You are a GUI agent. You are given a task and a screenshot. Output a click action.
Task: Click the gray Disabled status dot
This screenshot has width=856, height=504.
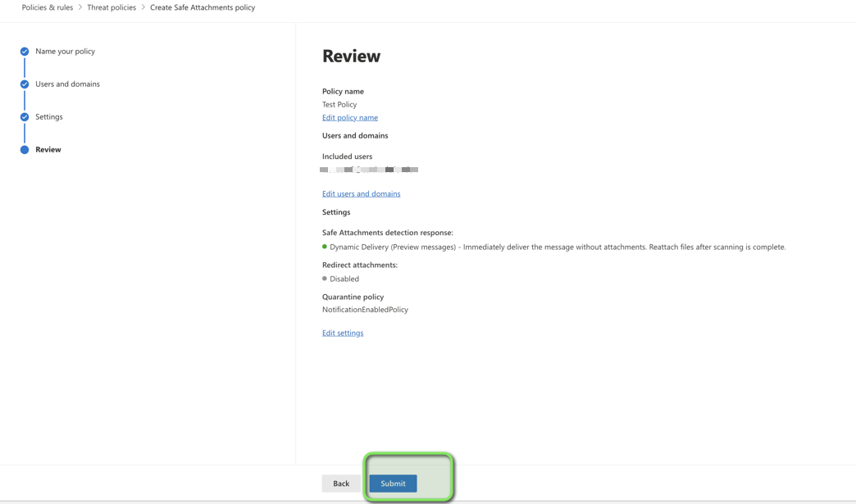(x=325, y=279)
